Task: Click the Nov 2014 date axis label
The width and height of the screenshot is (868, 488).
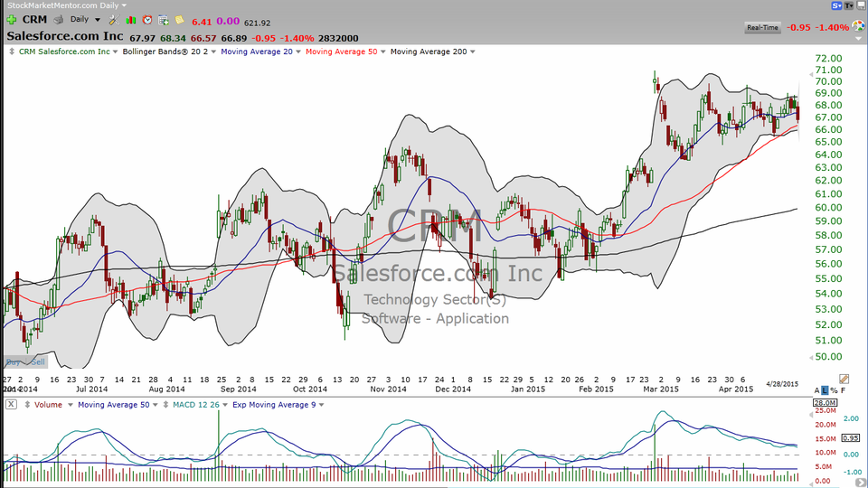Action: pyautogui.click(x=388, y=389)
